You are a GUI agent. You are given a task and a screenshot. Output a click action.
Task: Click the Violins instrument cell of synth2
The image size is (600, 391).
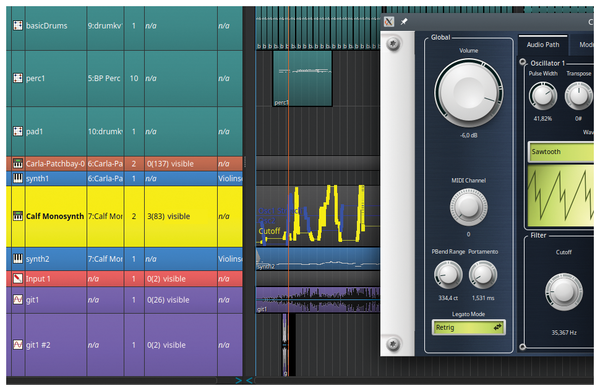[230, 259]
